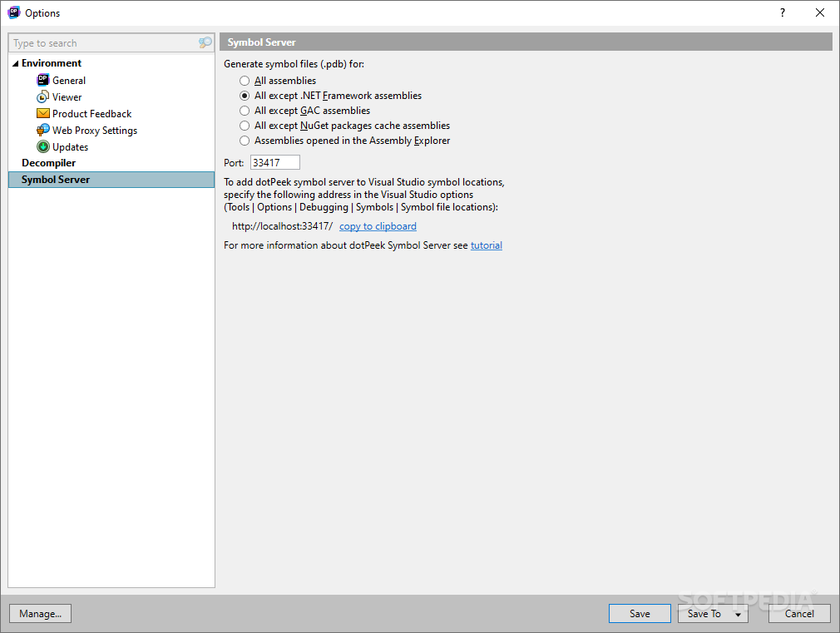Go to the General label under Environment
The width and height of the screenshot is (840, 633).
[69, 81]
